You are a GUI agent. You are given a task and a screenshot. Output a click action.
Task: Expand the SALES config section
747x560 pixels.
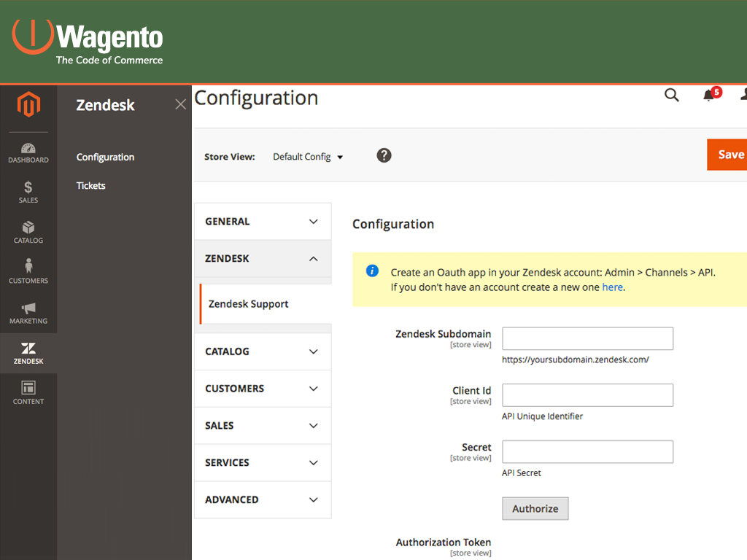pos(263,426)
